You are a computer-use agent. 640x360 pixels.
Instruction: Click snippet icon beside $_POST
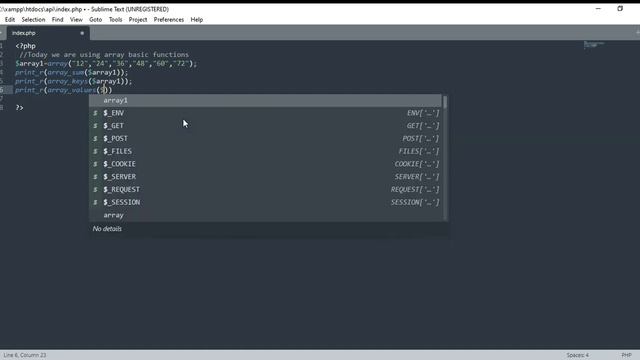[x=96, y=138]
